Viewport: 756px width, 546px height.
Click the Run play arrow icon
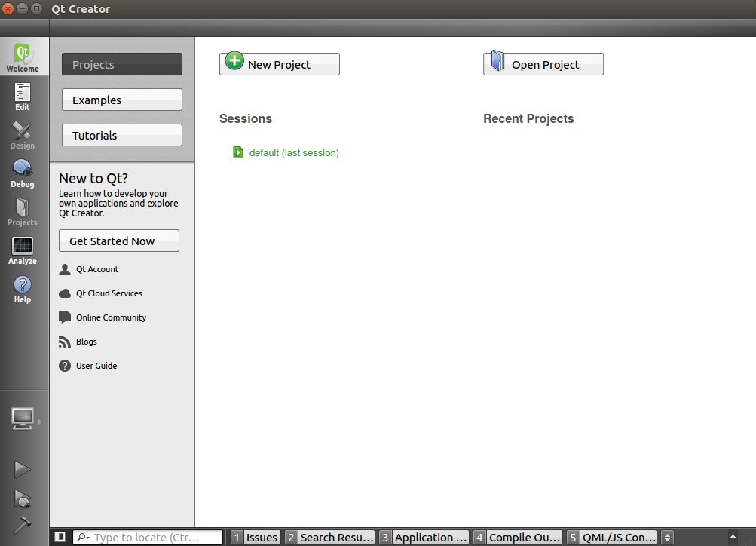click(x=23, y=469)
